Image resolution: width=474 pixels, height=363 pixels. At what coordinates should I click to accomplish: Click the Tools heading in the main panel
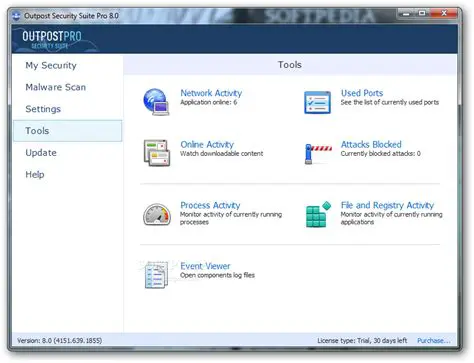[290, 65]
